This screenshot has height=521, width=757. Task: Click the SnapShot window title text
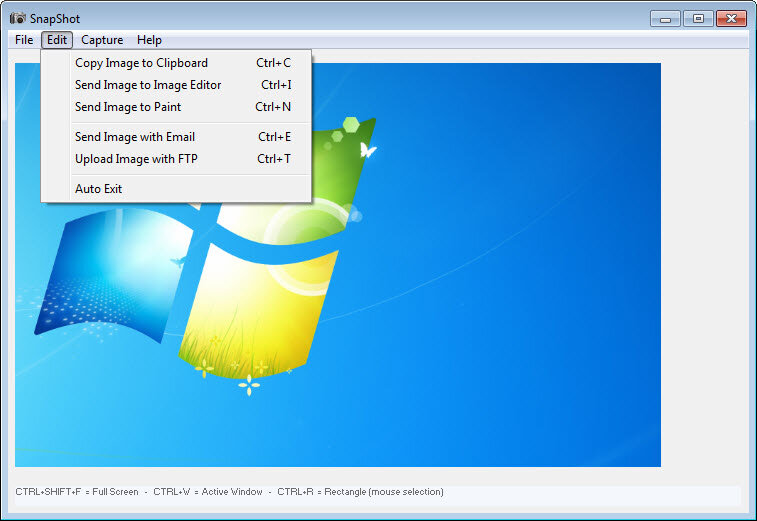pos(55,19)
